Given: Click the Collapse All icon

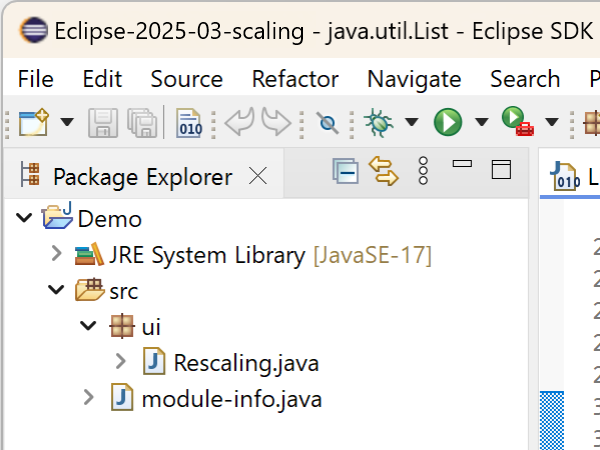Looking at the screenshot, I should click(x=346, y=171).
